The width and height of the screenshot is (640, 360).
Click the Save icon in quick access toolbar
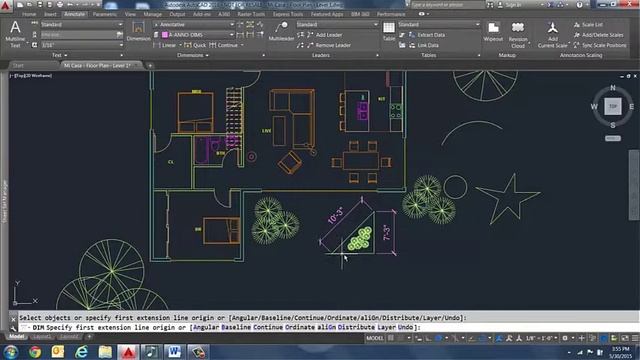pyautogui.click(x=40, y=5)
